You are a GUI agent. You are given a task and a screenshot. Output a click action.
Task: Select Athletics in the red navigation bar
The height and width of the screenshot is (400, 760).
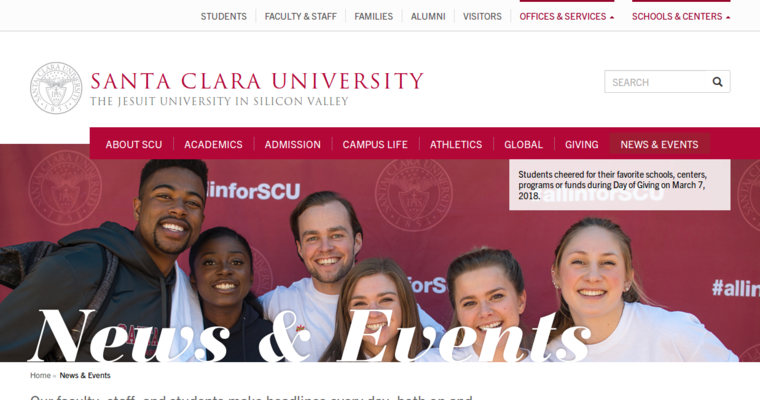pos(456,144)
